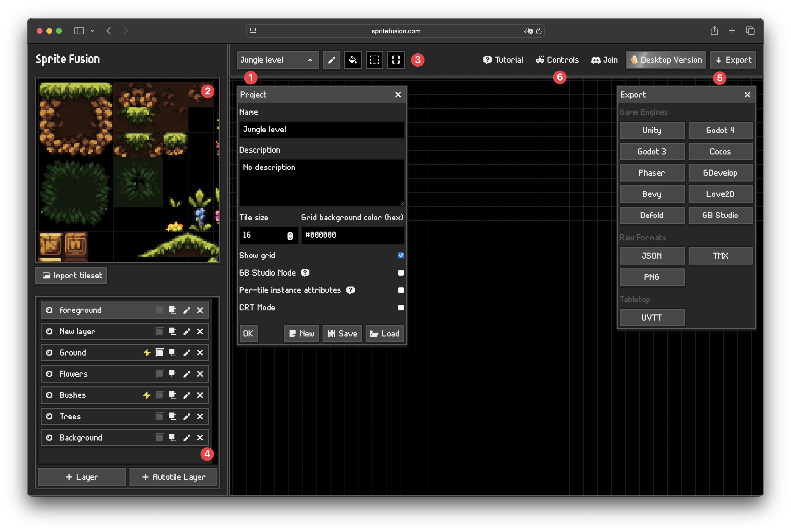The height and width of the screenshot is (532, 791).
Task: Duplicate the New layer row
Action: 173,331
